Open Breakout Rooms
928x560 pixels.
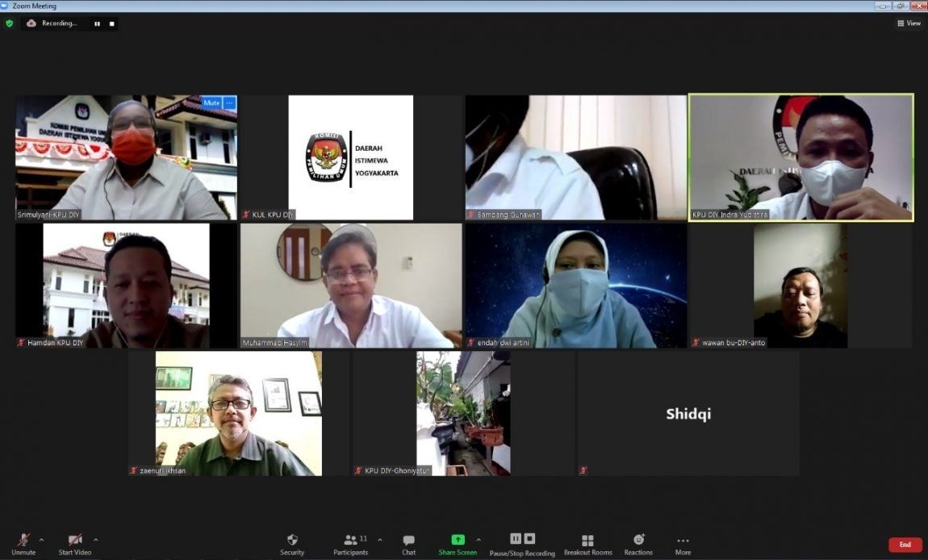587,544
